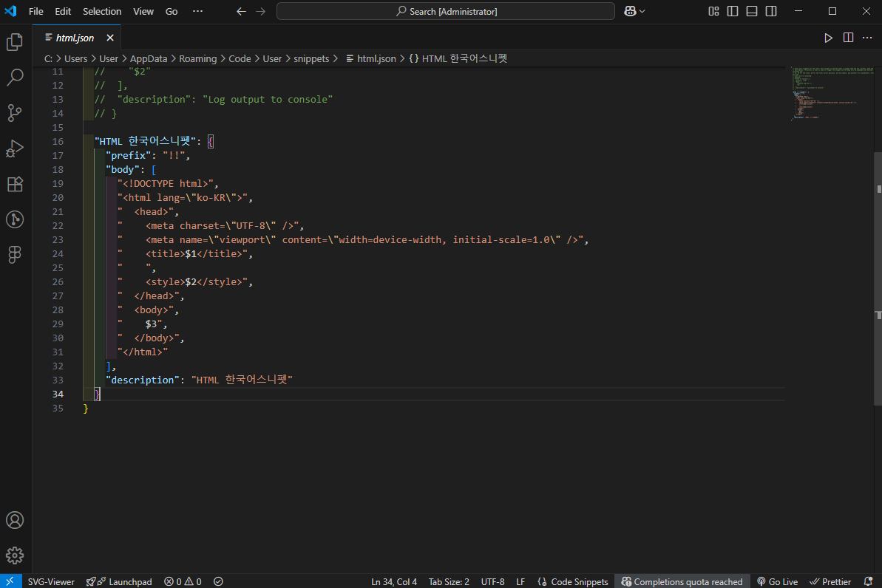This screenshot has height=588, width=882.
Task: Open the Selection menu
Action: point(102,11)
